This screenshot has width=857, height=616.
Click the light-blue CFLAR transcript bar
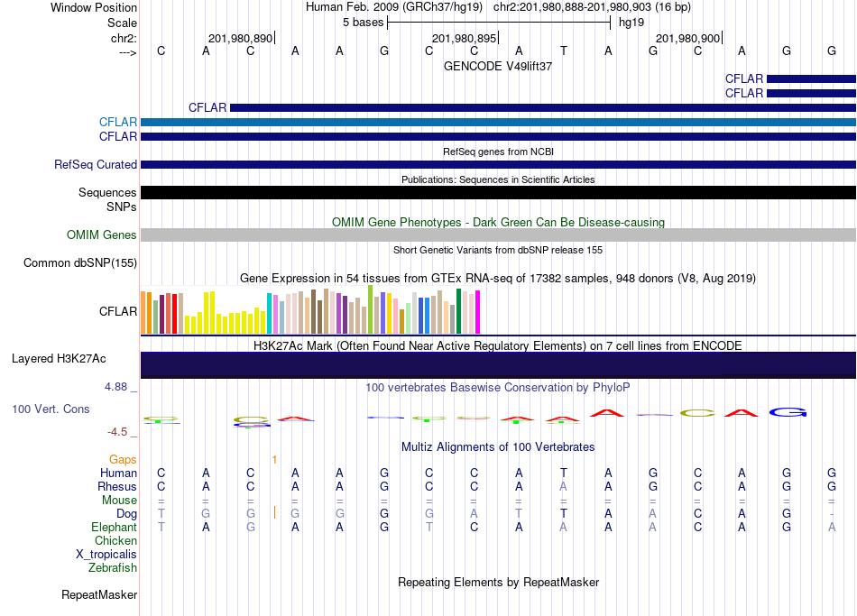(x=498, y=123)
